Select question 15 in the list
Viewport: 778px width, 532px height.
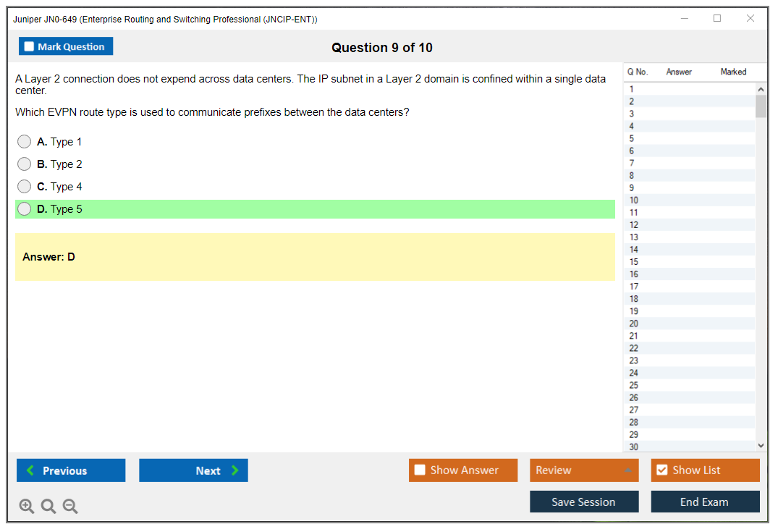[634, 262]
